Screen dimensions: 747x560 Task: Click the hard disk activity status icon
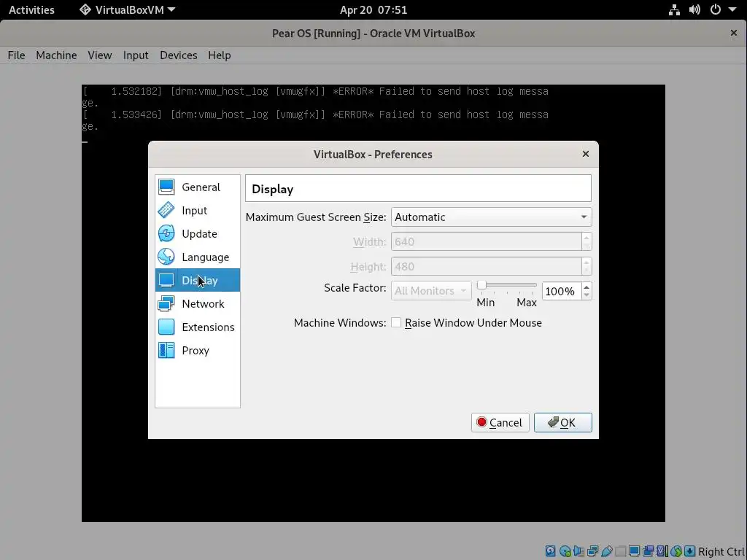550,551
